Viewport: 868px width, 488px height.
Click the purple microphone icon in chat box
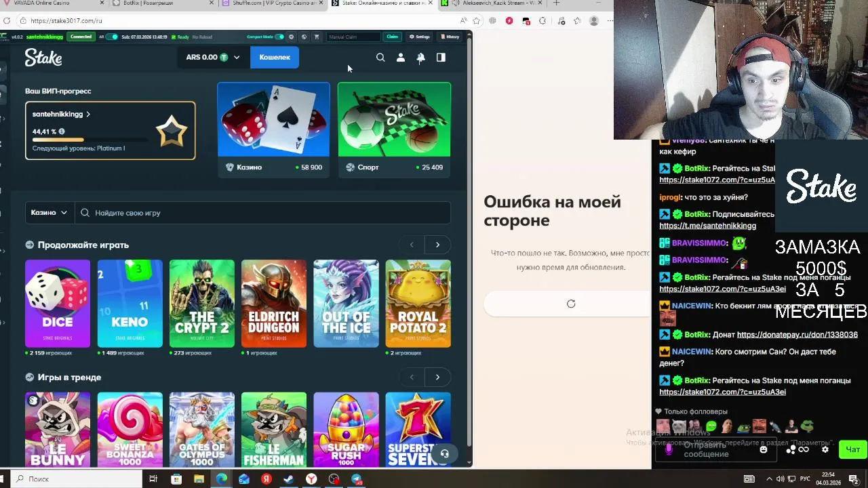tap(669, 449)
